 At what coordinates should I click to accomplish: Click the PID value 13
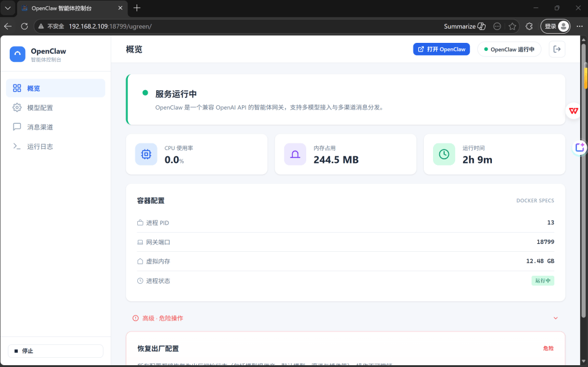pyautogui.click(x=551, y=222)
